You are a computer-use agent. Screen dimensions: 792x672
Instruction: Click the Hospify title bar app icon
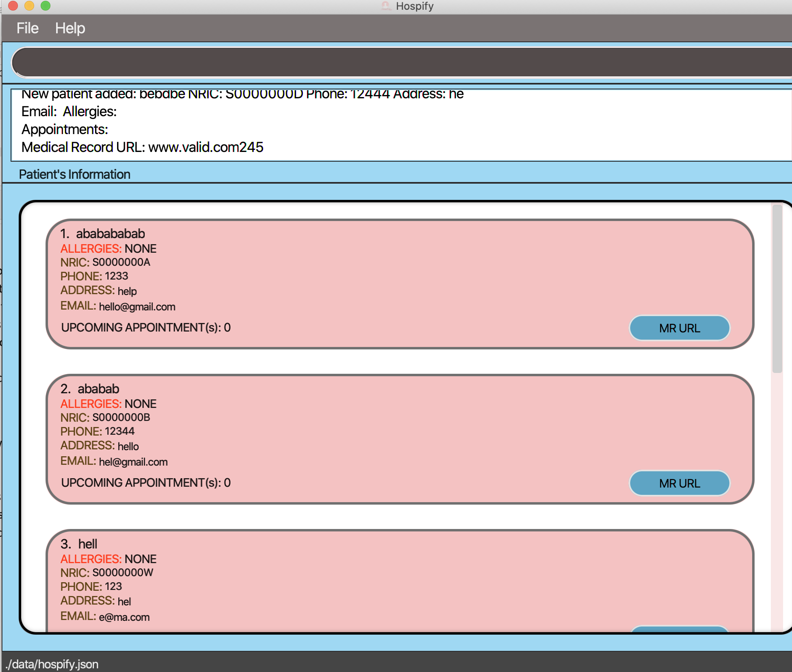point(386,6)
